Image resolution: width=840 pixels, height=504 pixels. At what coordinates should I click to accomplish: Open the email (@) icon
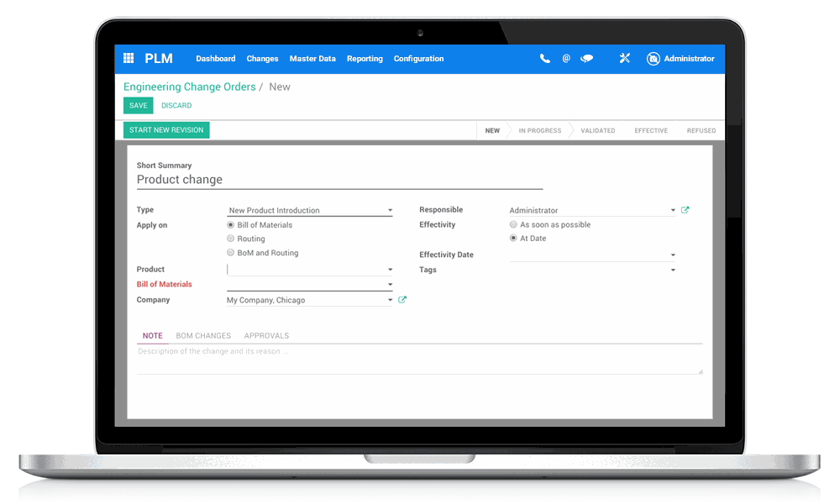pyautogui.click(x=566, y=58)
